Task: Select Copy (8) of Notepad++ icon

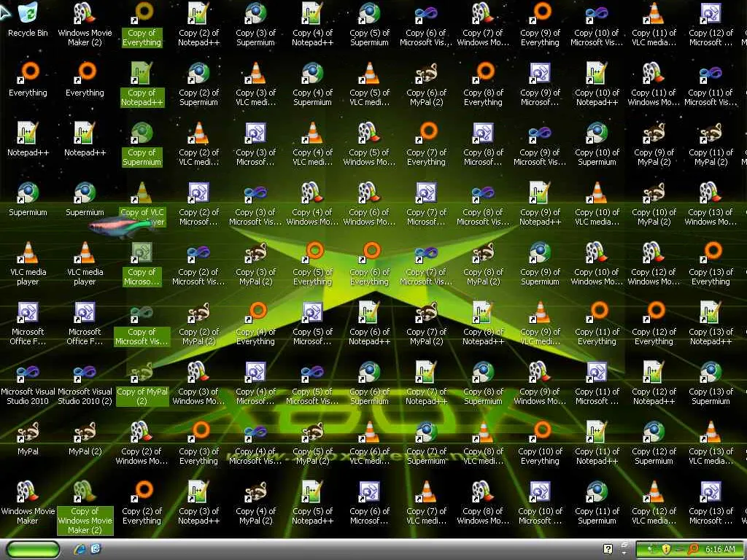Action: coord(483,323)
